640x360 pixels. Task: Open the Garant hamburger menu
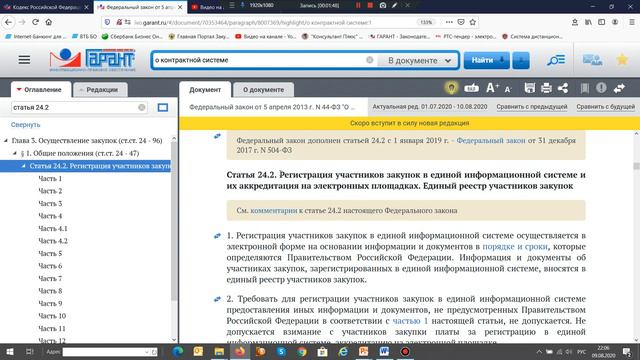pyautogui.click(x=24, y=60)
